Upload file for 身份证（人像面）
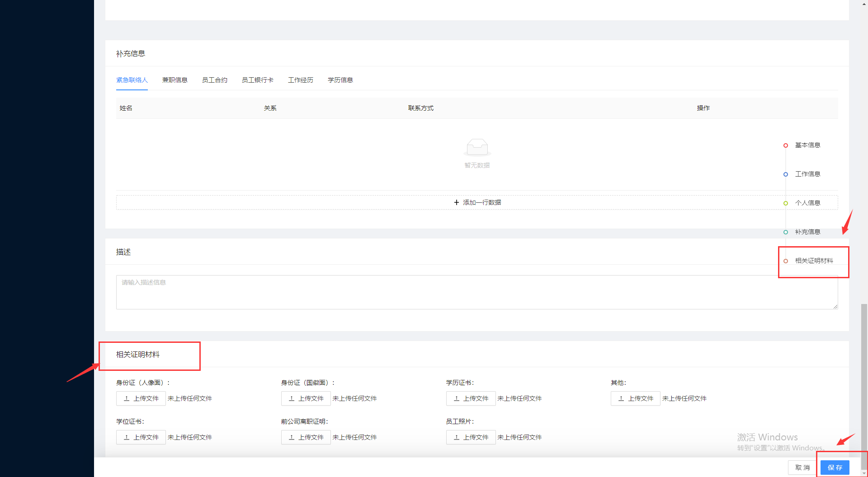The width and height of the screenshot is (868, 477). click(x=141, y=398)
